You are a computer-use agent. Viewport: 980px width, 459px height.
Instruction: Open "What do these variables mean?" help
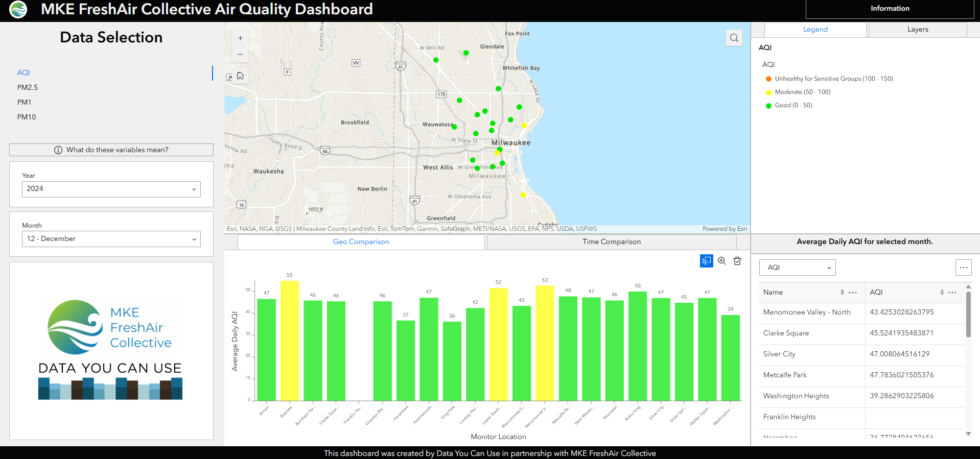point(111,150)
